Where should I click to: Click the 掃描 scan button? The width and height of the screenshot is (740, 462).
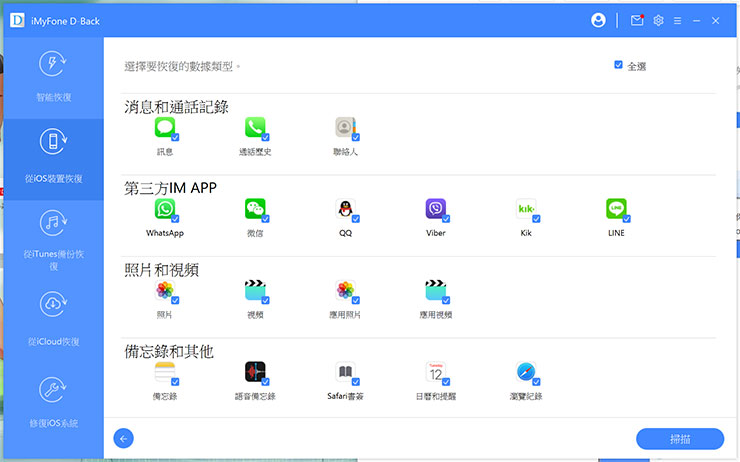coord(680,439)
